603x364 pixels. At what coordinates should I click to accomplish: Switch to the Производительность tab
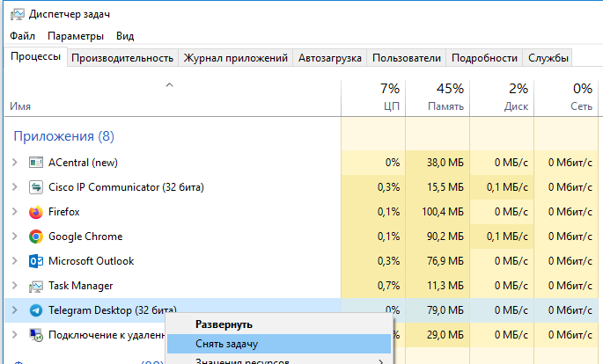(x=122, y=58)
